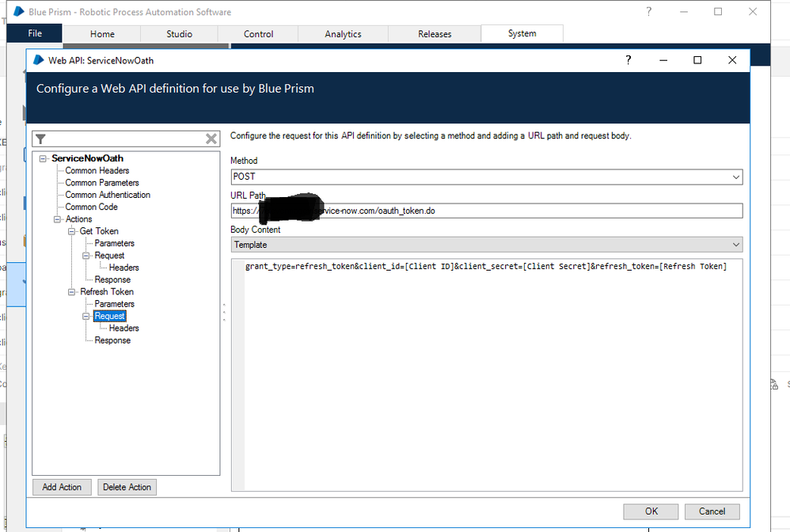Select Request under Get Token
Viewport: 790px width, 532px height.
pos(109,256)
